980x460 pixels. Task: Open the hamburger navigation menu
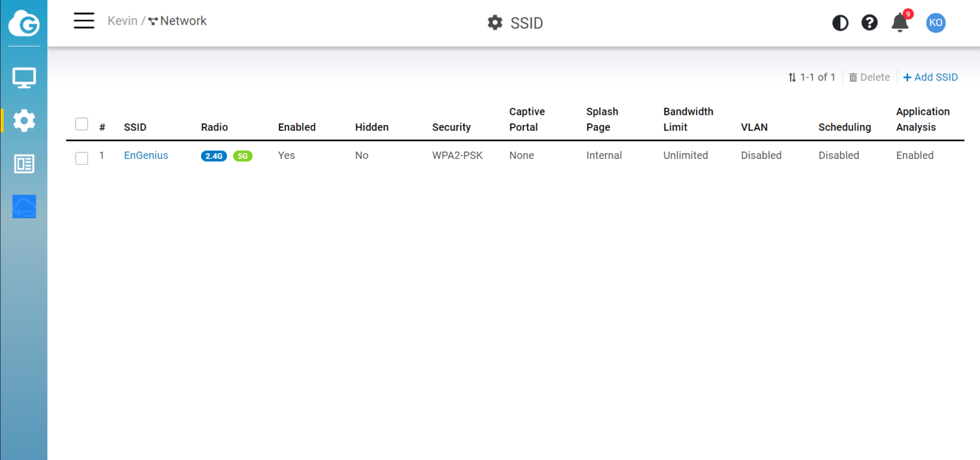pos(84,21)
